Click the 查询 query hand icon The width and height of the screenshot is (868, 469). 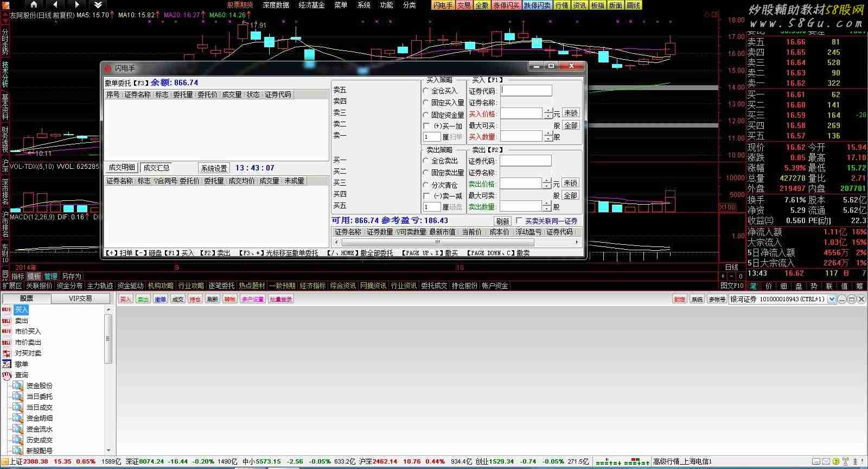7,375
